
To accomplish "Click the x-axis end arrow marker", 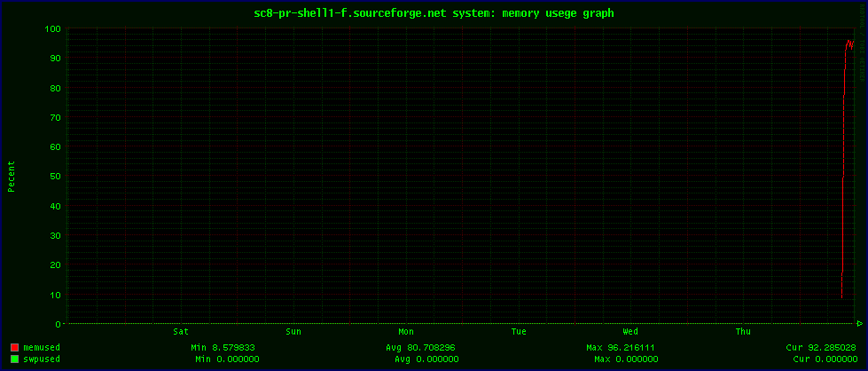I will pos(859,323).
